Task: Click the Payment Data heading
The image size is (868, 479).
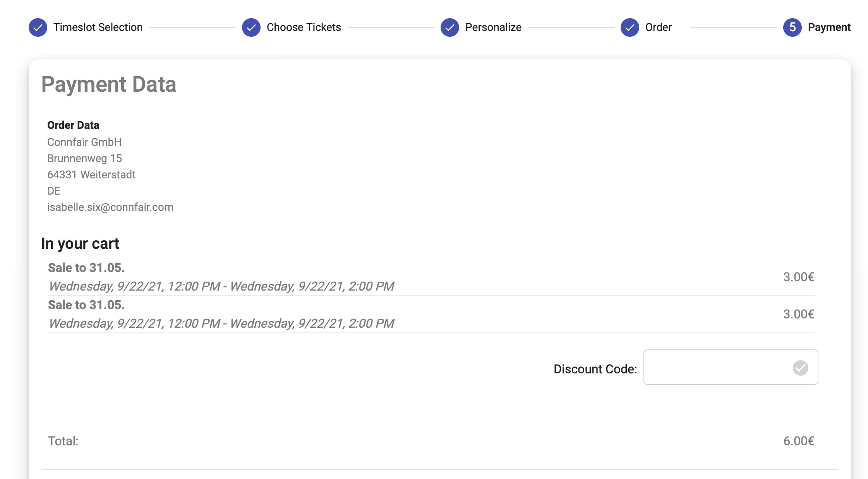Action: point(109,84)
